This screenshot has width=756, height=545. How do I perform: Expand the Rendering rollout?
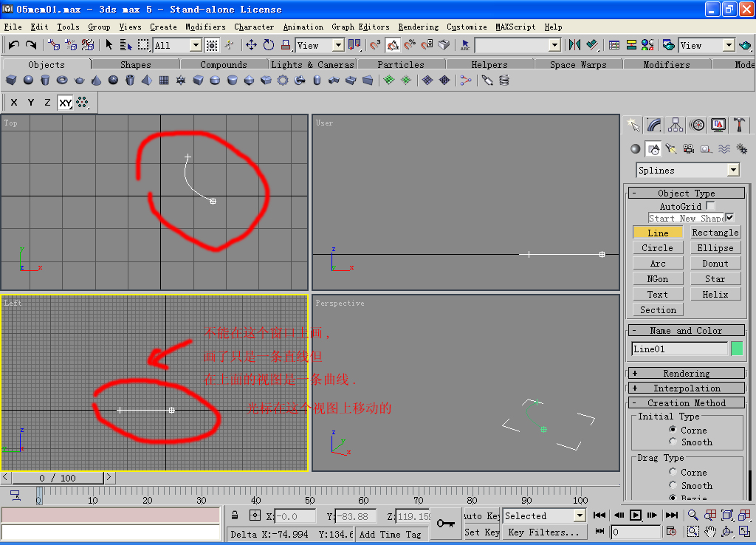point(687,373)
